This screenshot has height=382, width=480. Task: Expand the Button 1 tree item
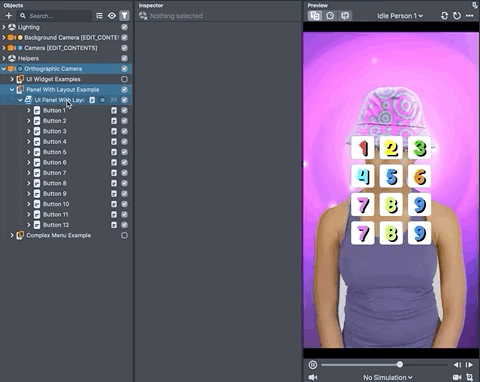click(29, 110)
